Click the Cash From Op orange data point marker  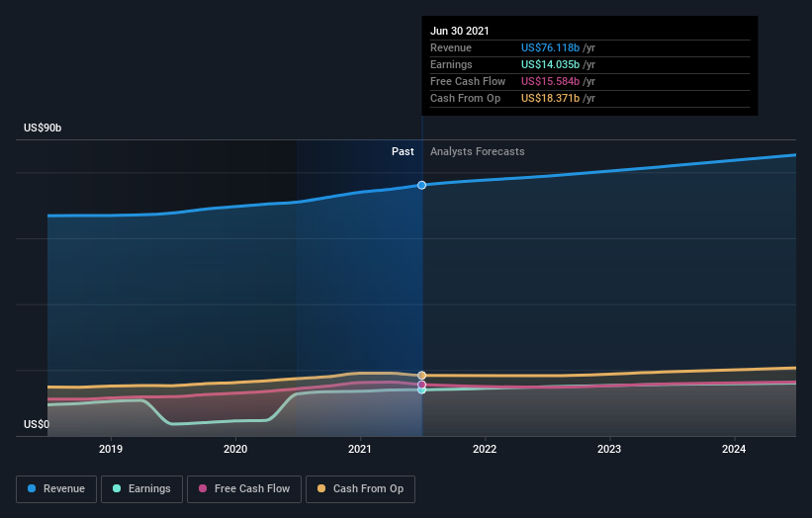(422, 376)
